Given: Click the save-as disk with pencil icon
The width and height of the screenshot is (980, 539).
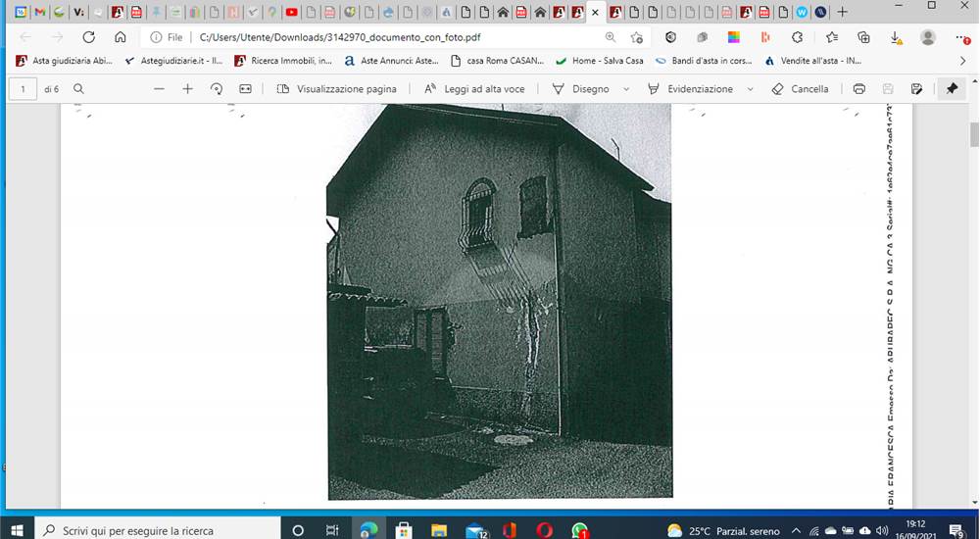Looking at the screenshot, I should click(917, 89).
